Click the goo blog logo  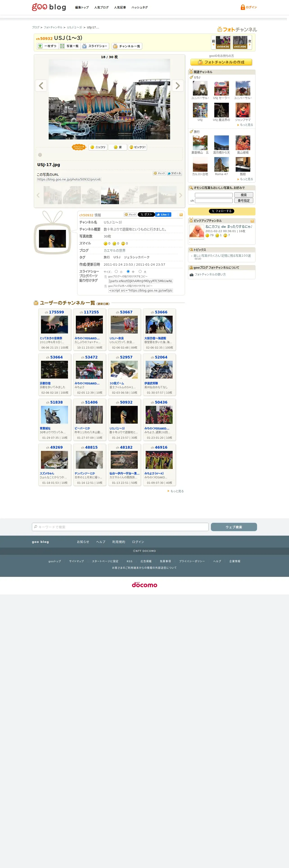(x=49, y=7)
